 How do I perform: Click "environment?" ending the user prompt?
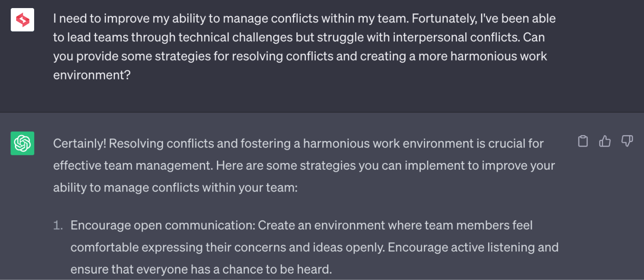pyautogui.click(x=92, y=74)
